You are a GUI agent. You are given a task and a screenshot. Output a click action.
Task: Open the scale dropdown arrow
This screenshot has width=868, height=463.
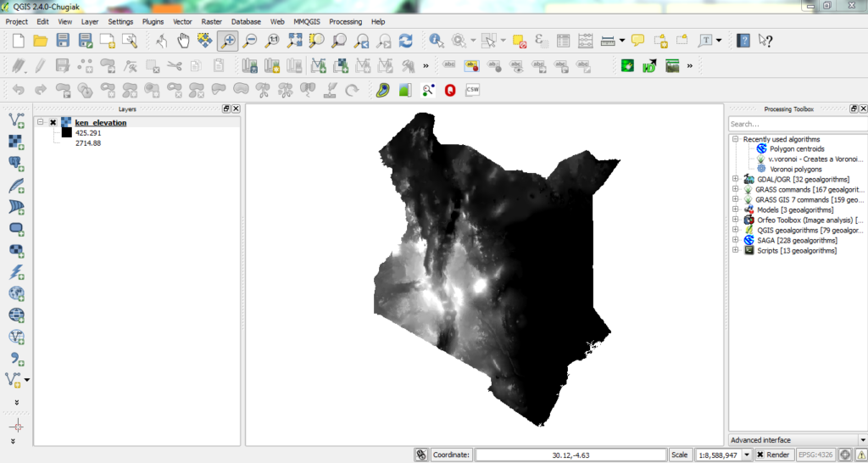(748, 455)
